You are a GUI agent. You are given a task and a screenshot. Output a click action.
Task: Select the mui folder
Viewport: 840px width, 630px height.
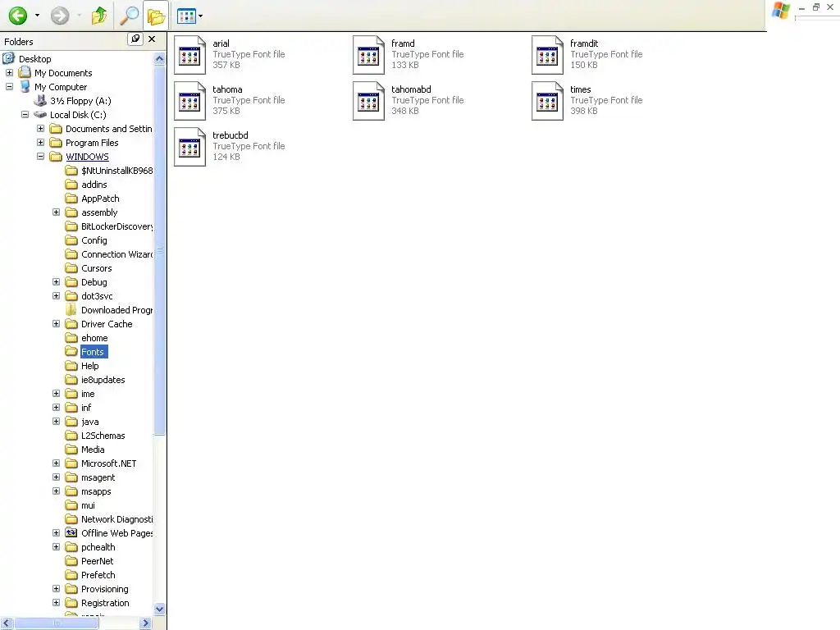[x=88, y=504]
